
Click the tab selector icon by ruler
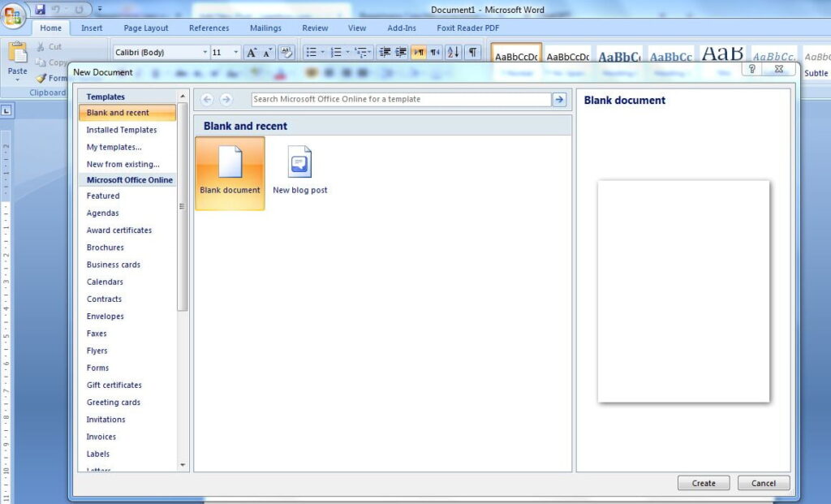point(6,110)
